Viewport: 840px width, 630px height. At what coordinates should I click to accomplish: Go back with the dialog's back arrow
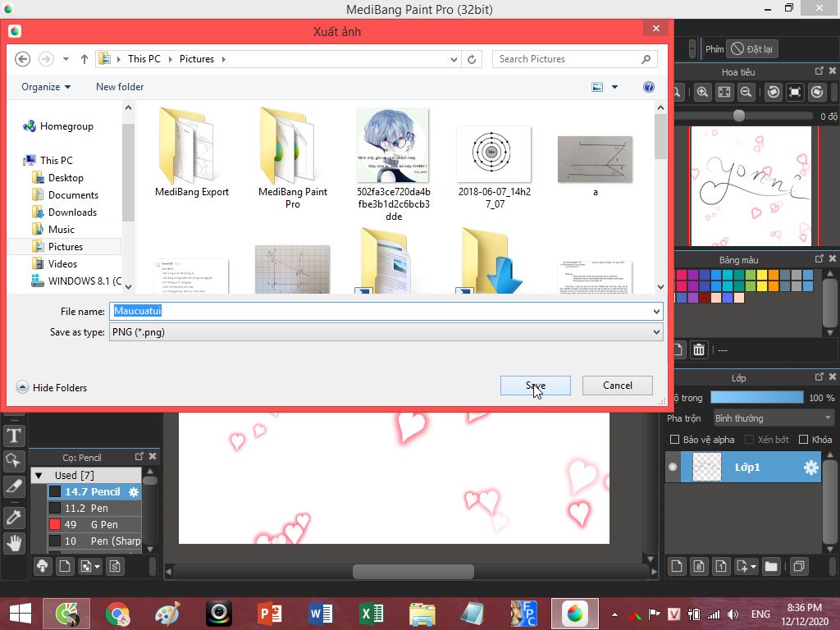[22, 59]
